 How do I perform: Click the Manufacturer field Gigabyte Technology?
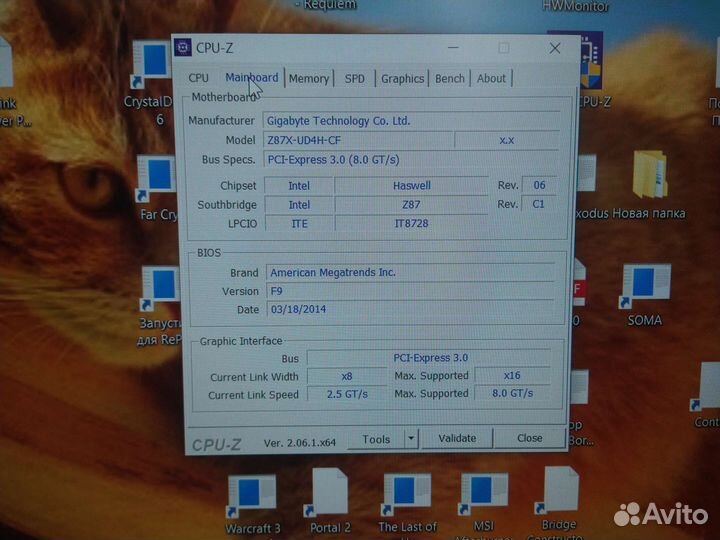tap(411, 121)
